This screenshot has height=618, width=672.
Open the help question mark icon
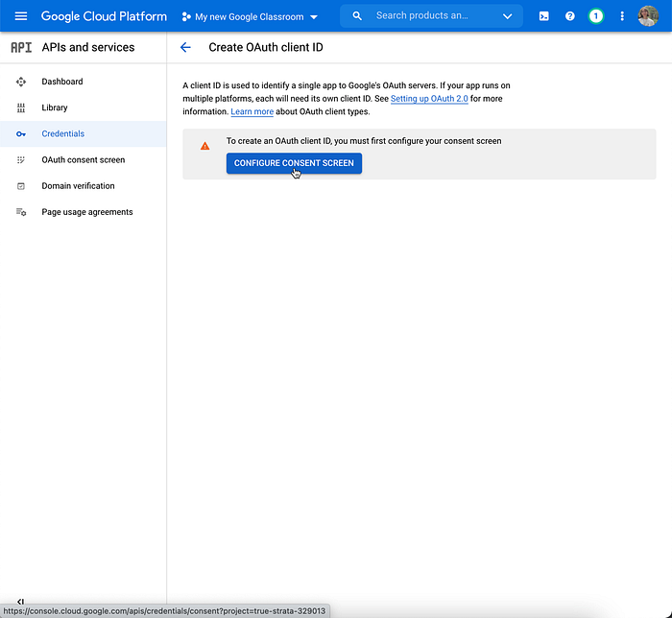569,16
